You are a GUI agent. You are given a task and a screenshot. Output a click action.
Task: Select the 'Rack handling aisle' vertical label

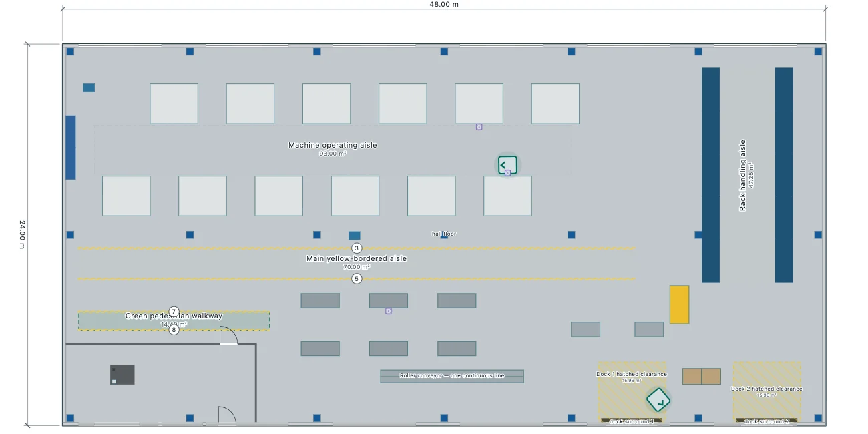742,175
